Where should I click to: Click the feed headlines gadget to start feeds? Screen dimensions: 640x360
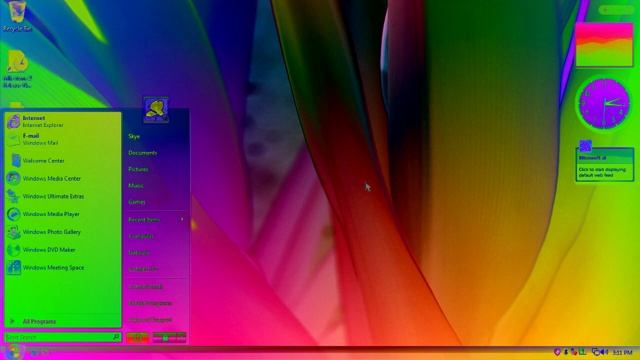(605, 164)
